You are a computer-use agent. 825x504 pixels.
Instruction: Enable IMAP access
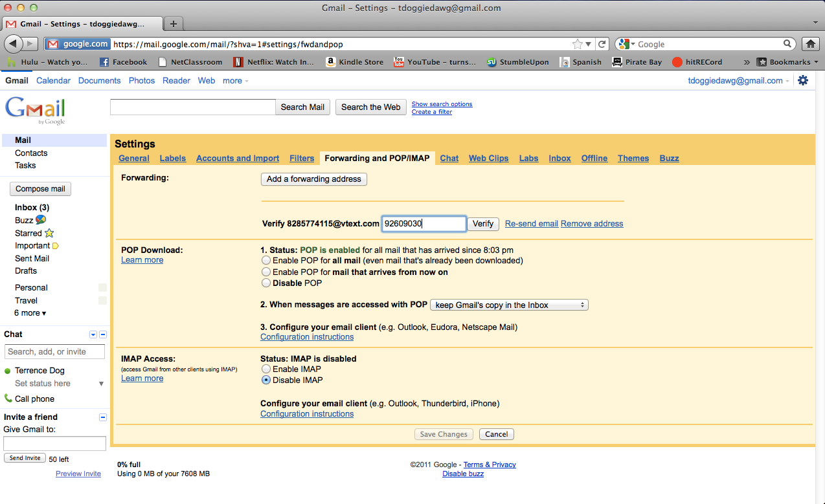click(x=266, y=369)
